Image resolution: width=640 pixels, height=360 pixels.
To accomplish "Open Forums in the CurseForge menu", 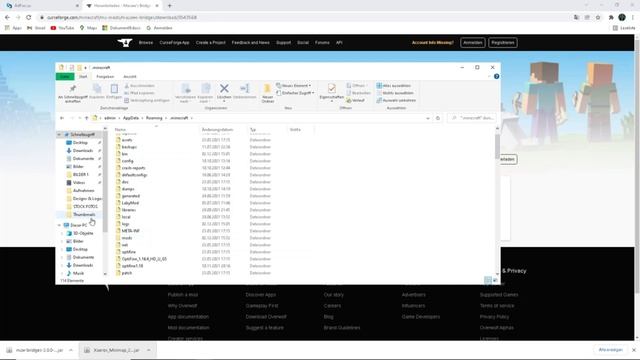I will click(322, 42).
